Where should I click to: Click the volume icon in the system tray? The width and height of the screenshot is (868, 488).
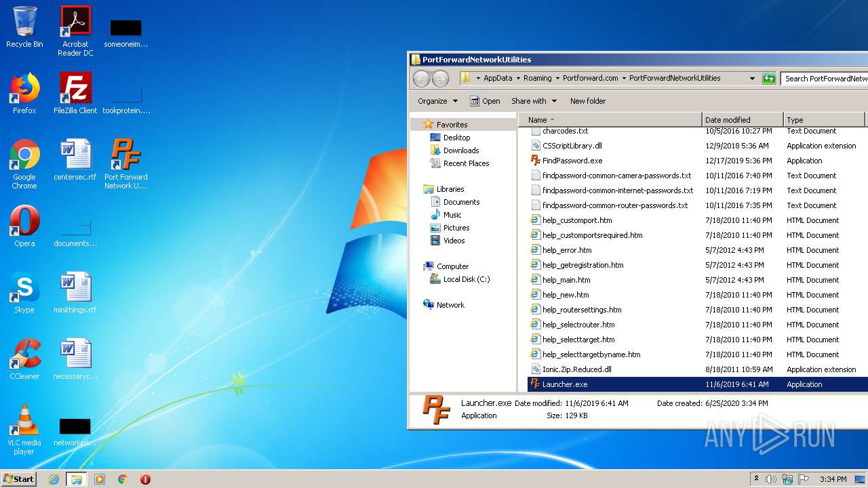[x=771, y=479]
